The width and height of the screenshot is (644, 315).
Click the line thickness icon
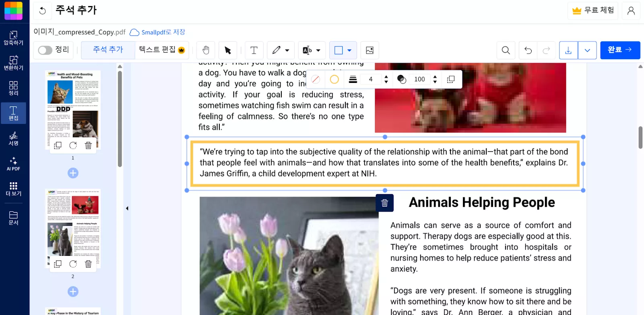[x=353, y=79]
